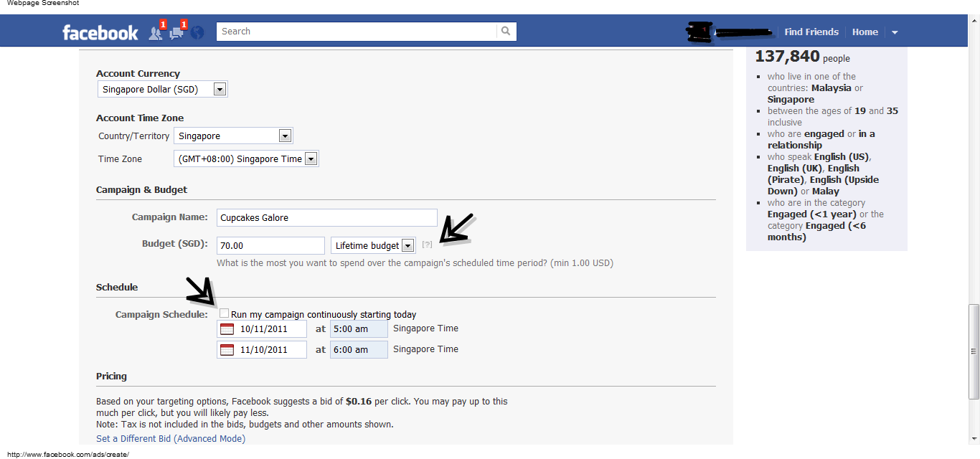980x459 pixels.
Task: Open the start date calendar icon
Action: [x=227, y=330]
